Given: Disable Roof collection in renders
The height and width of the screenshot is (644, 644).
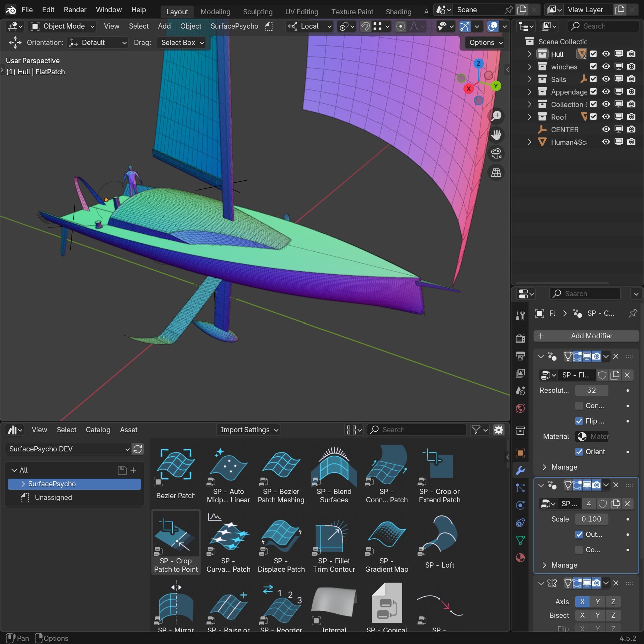Looking at the screenshot, I should (x=631, y=117).
